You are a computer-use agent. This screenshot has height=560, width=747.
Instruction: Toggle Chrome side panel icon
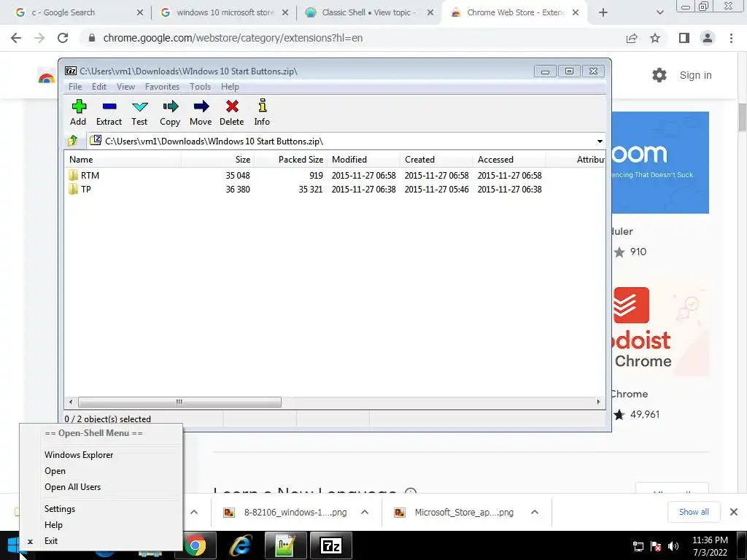pos(684,38)
